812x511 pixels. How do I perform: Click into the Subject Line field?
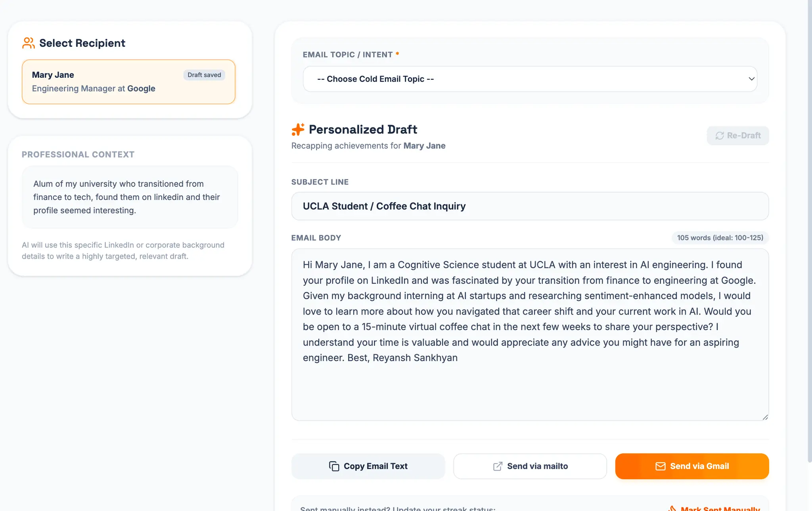point(530,206)
